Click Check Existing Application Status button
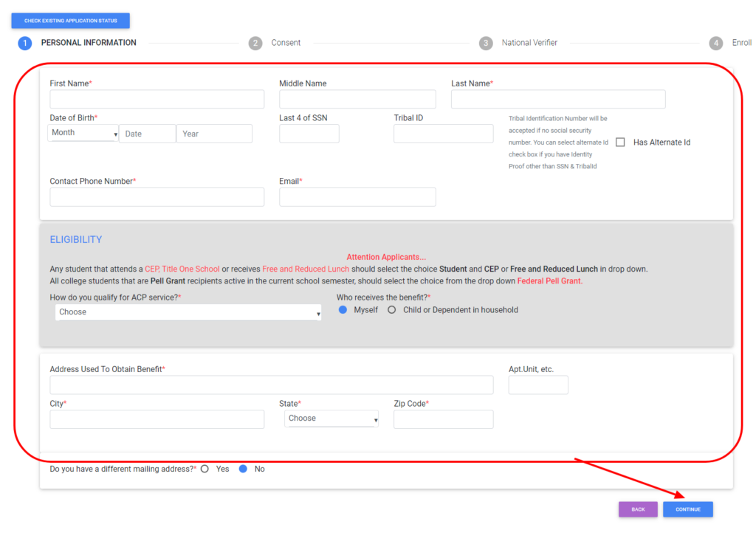Viewport: 756px width, 547px height. (x=71, y=21)
